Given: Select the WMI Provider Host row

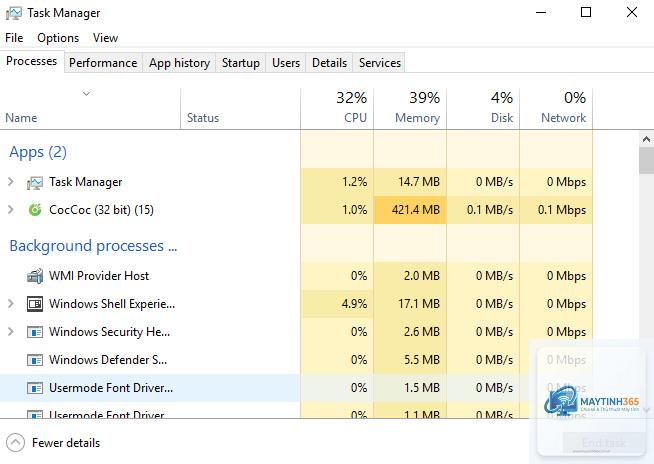Looking at the screenshot, I should (x=296, y=276).
